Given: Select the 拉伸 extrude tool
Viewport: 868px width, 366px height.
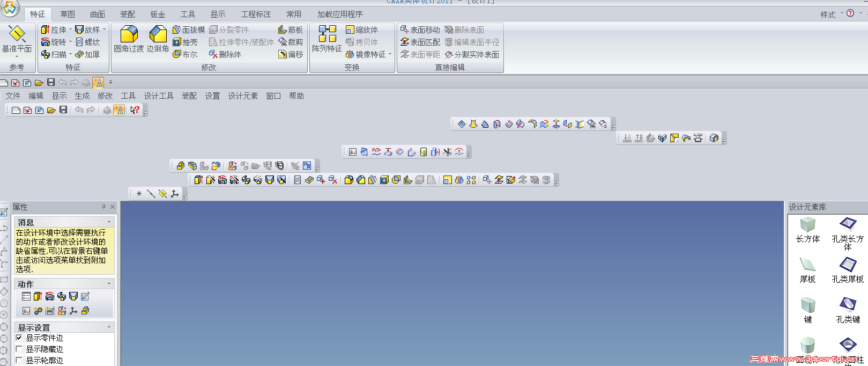Looking at the screenshot, I should tap(54, 30).
